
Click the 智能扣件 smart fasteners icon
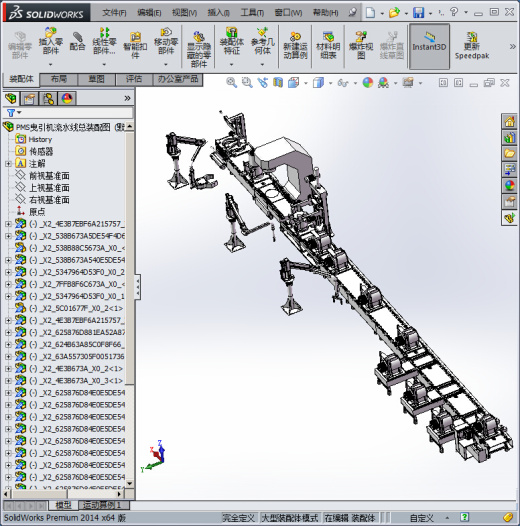(135, 46)
